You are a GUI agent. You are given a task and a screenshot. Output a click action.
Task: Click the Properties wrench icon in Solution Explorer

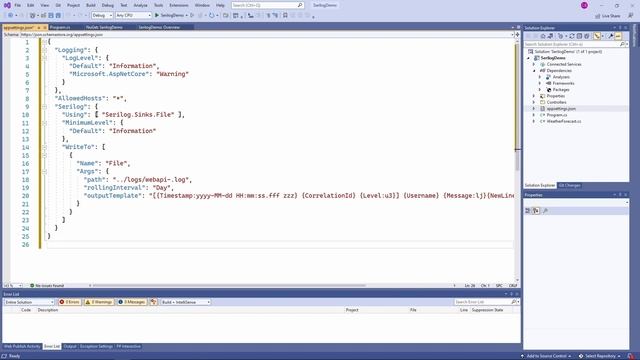[611, 36]
